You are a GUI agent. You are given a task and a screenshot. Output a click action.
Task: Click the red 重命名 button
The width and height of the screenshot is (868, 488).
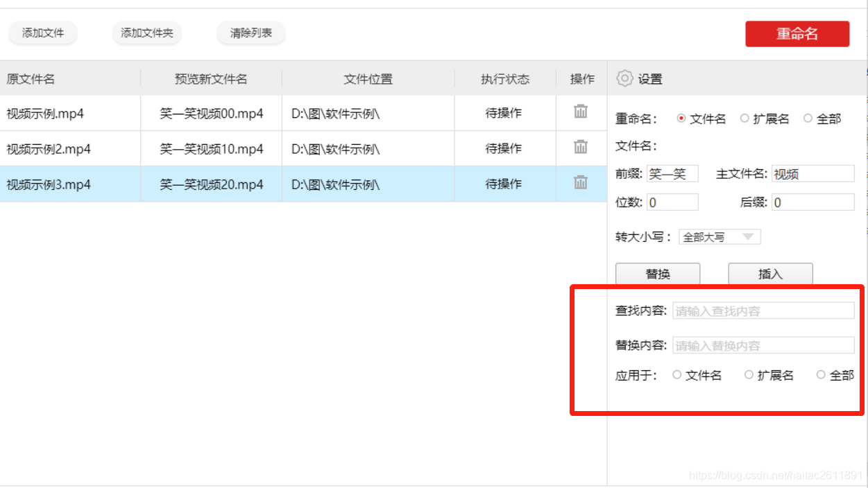point(797,34)
